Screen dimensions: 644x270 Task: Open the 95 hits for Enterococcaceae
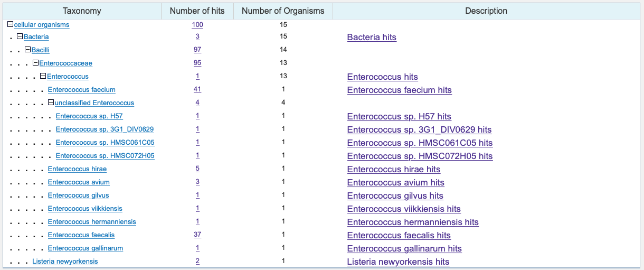[197, 63]
